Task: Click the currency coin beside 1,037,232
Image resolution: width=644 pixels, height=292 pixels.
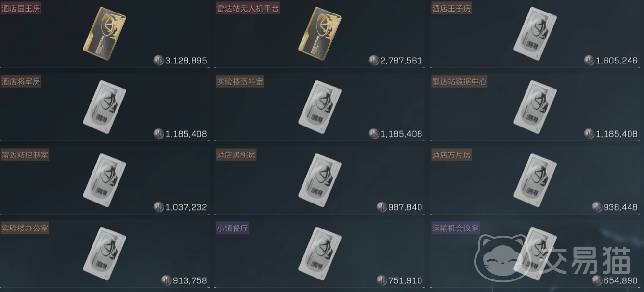Action: pos(158,207)
